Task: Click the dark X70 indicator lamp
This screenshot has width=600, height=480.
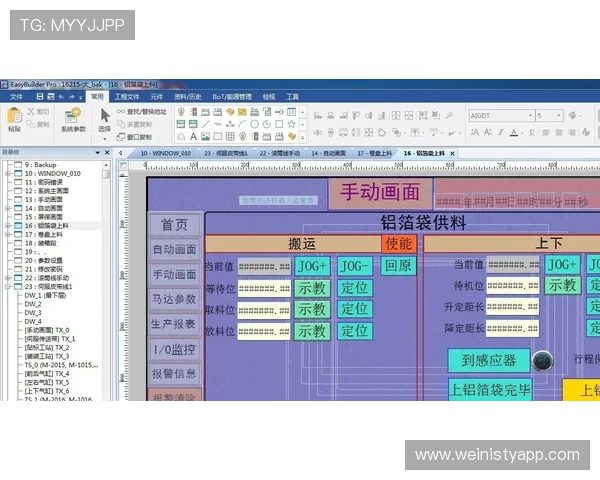Action: point(542,361)
